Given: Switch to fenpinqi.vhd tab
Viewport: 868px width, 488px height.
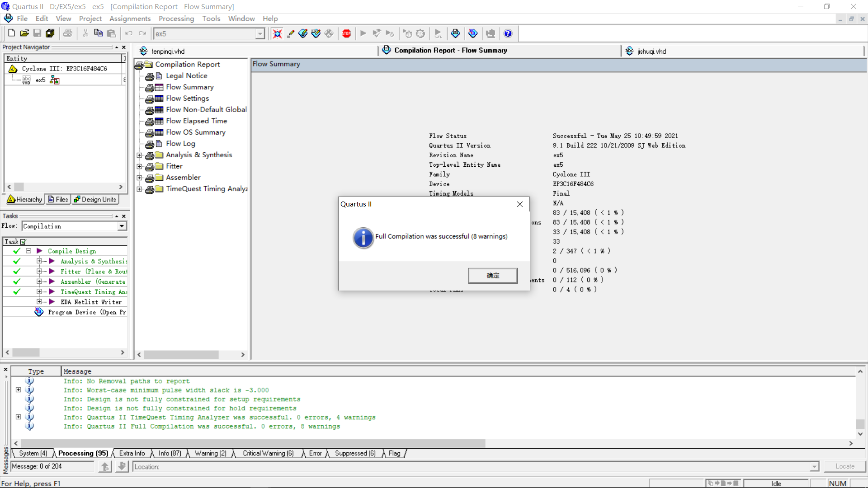Looking at the screenshot, I should pyautogui.click(x=168, y=51).
